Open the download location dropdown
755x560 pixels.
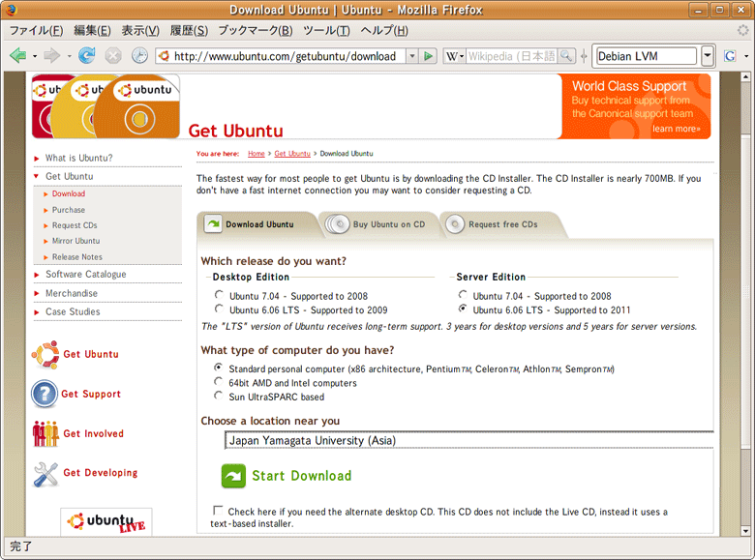469,440
